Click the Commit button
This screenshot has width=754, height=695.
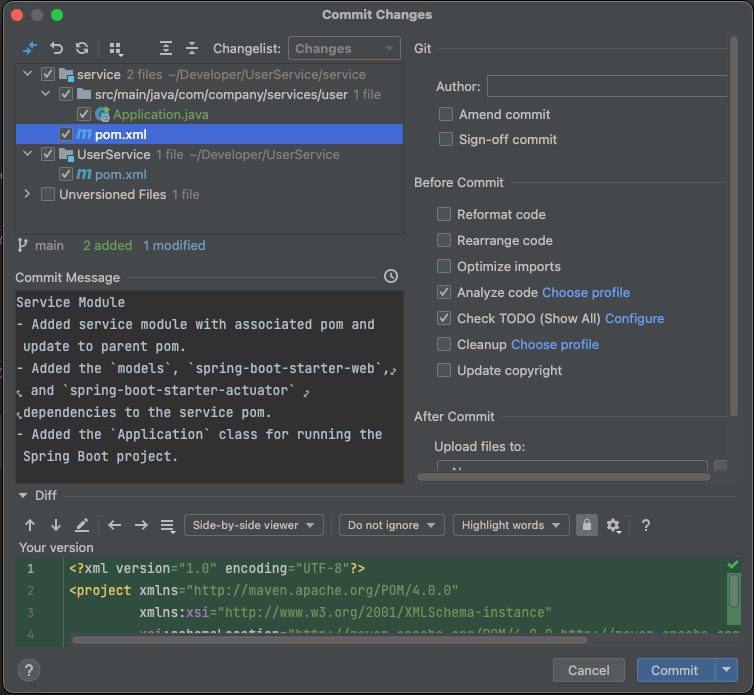point(675,670)
